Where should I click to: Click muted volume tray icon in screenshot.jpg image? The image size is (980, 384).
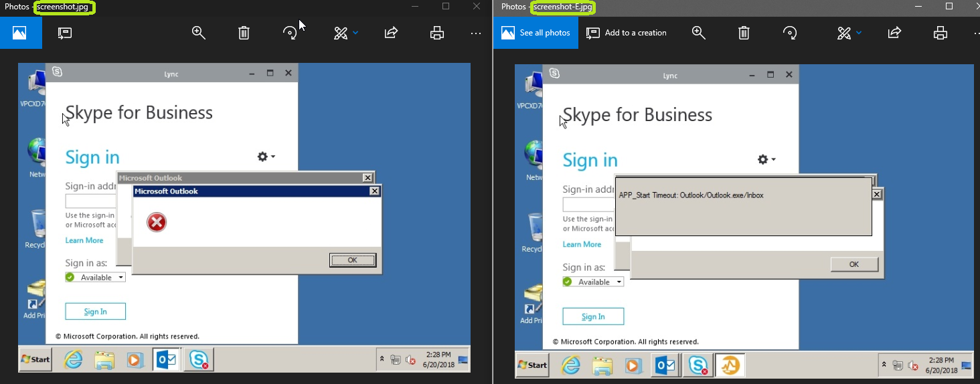[x=410, y=360]
